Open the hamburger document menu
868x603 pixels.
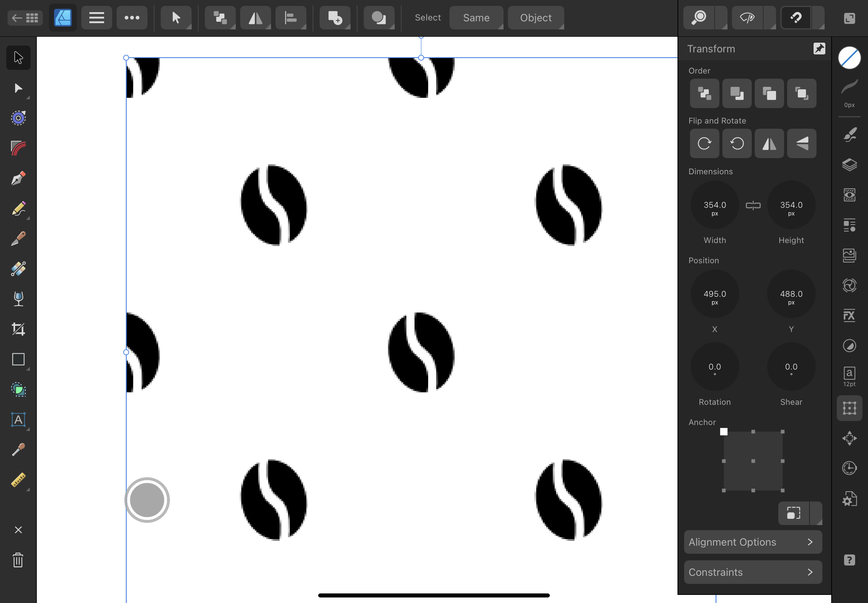pos(97,18)
